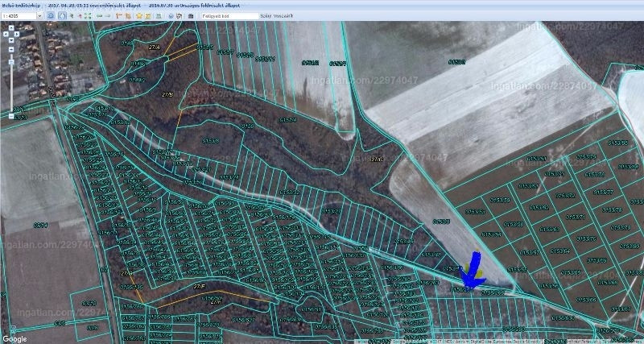The image size is (644, 344).
Task: Select the arrow pointer tool in toolbar
Action: coord(72,16)
